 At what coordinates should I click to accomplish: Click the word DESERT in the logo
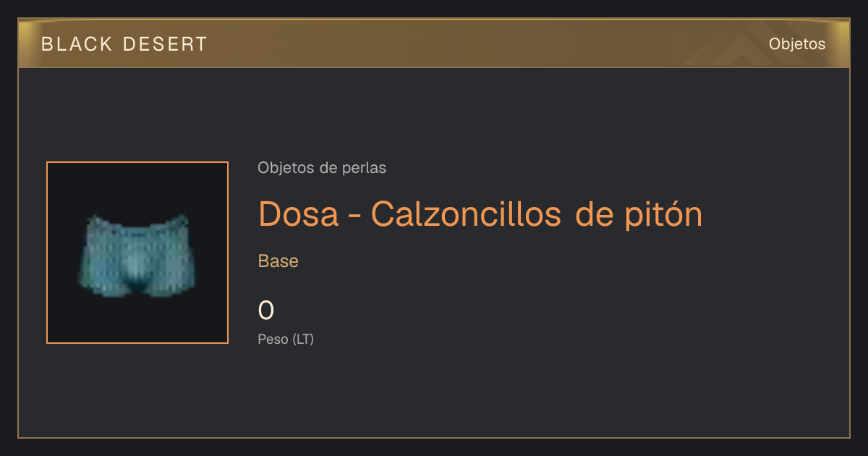click(166, 44)
